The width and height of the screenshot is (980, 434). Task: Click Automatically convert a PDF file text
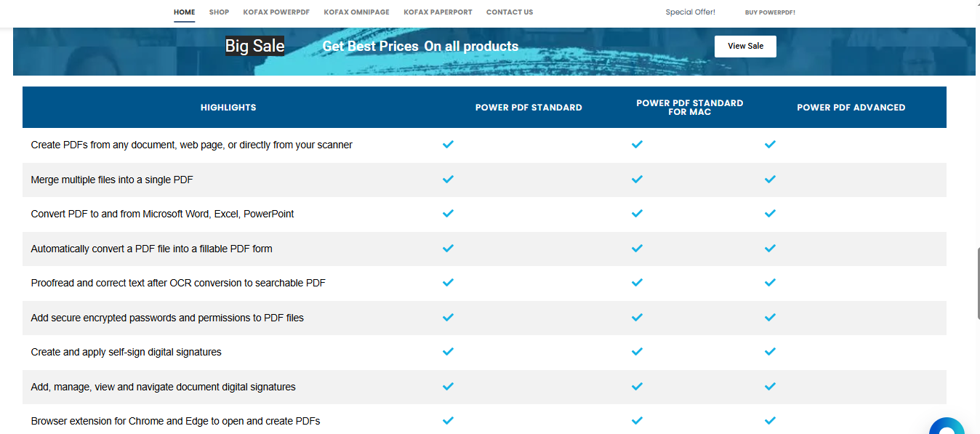[x=151, y=249]
